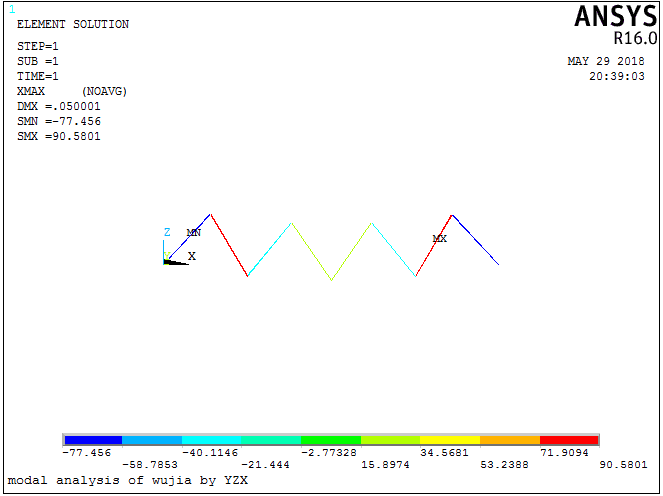Pick the yellow legend color band
663x496 pixels.
[449, 440]
